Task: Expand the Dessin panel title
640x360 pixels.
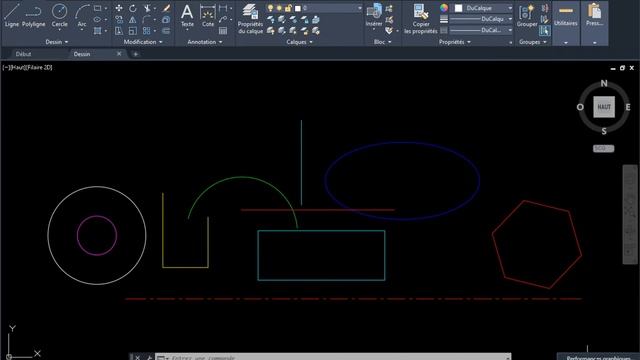Action: (x=56, y=42)
